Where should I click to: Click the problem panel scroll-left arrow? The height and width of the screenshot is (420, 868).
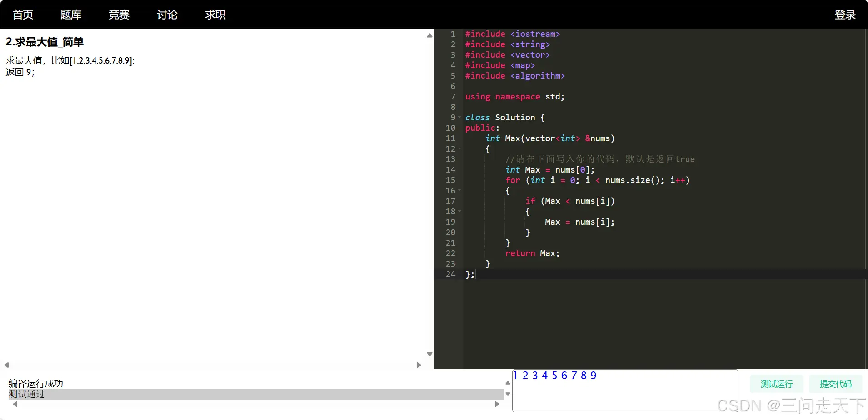(x=6, y=365)
